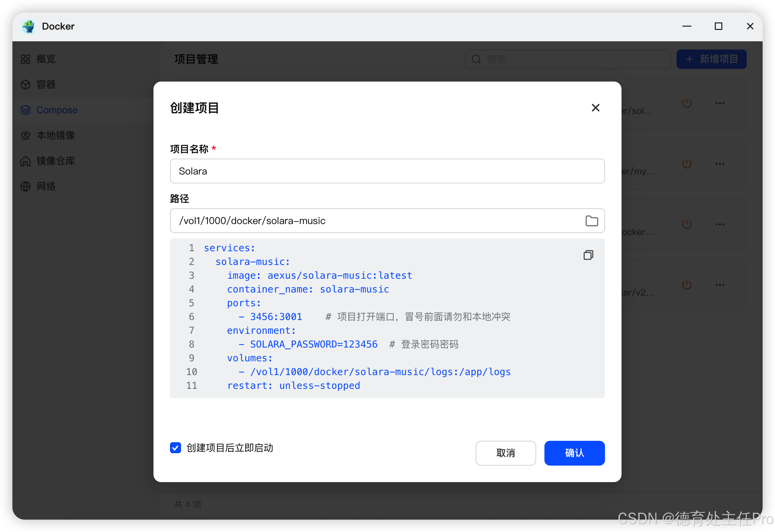Viewport: 775px width, 532px height.
Task: Close the create project dialog
Action: click(595, 108)
